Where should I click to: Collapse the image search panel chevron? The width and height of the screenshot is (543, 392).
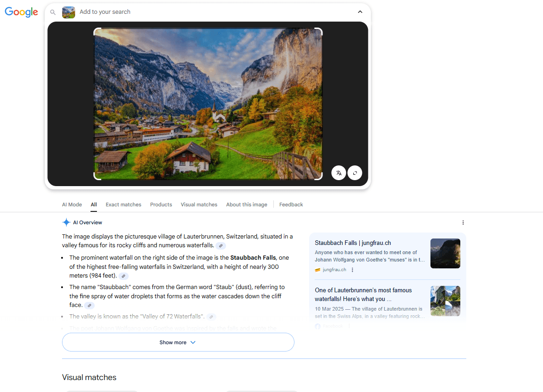tap(360, 11)
